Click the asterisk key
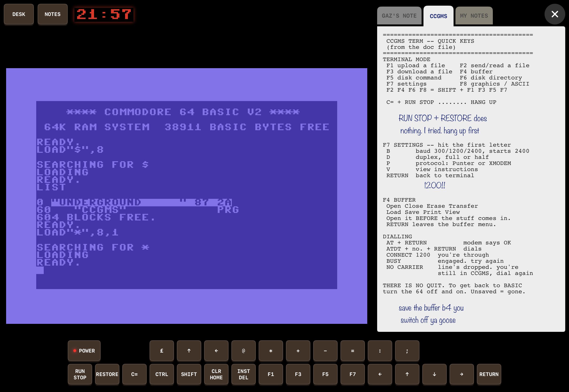The height and width of the screenshot is (392, 569). click(271, 351)
